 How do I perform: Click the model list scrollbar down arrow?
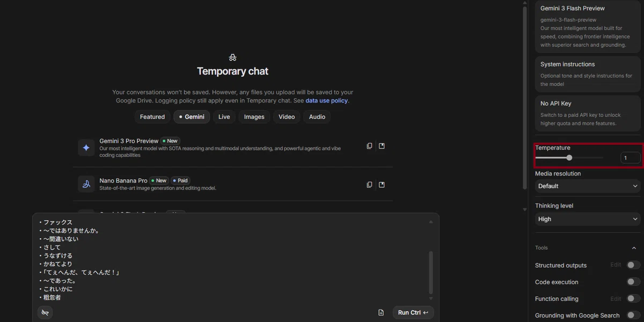(x=525, y=209)
